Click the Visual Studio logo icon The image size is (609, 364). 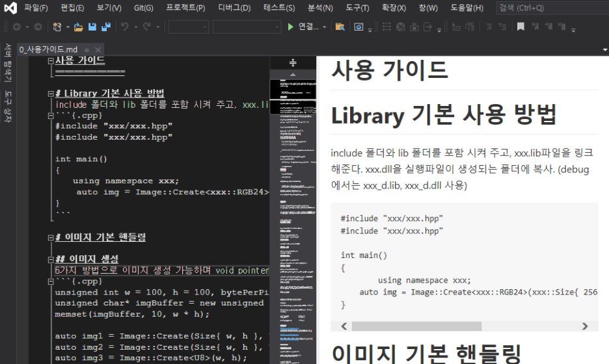[10, 8]
